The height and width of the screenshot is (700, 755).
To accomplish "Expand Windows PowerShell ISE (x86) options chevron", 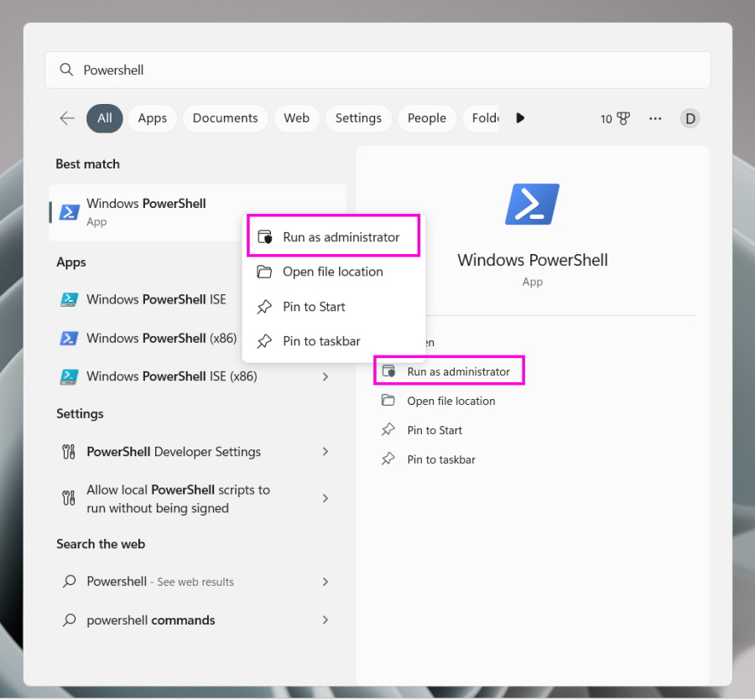I will click(325, 376).
